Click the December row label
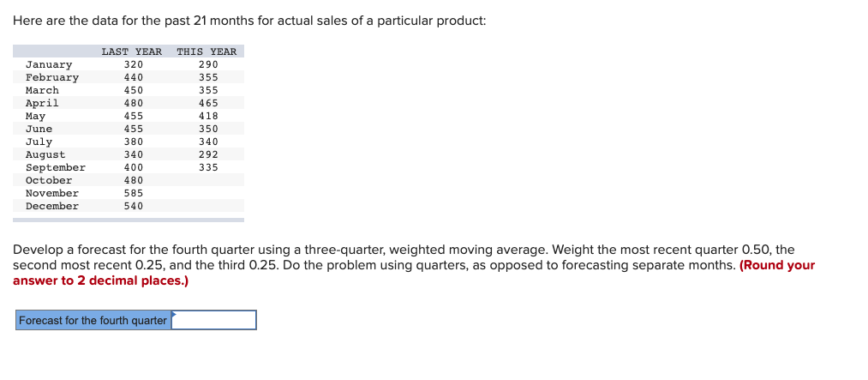Image resolution: width=868 pixels, height=380 pixels. [x=51, y=206]
